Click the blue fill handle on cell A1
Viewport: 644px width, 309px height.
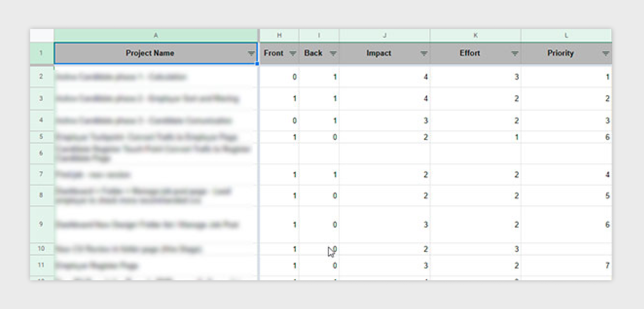pyautogui.click(x=257, y=64)
